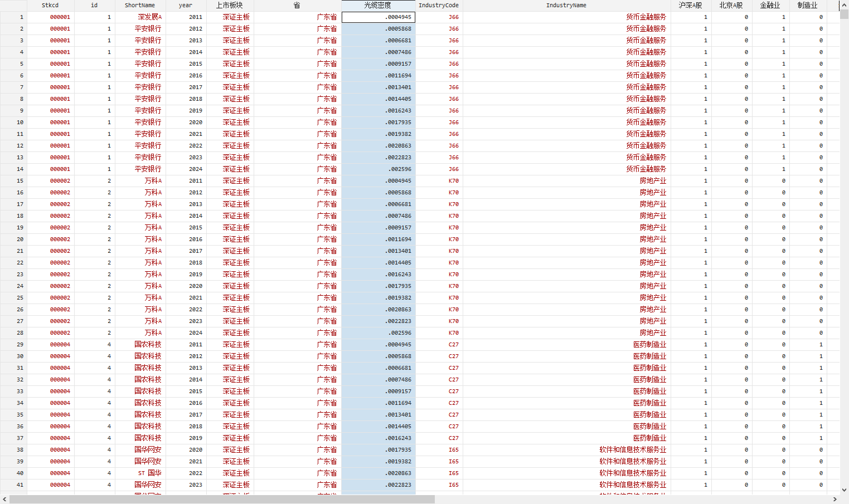Select the IndustryName column header
Screen dimensions: 849x504
click(x=566, y=5)
